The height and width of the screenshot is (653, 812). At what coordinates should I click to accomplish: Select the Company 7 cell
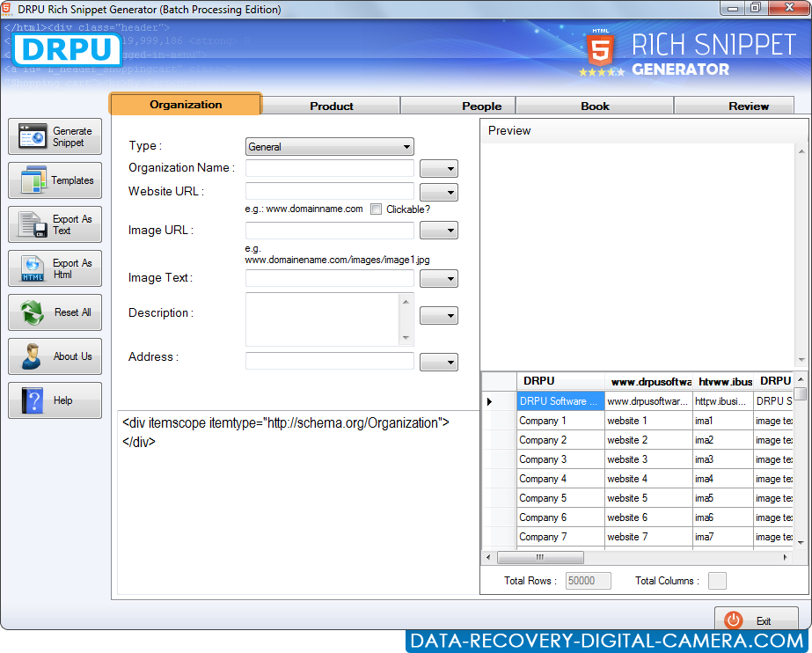560,537
